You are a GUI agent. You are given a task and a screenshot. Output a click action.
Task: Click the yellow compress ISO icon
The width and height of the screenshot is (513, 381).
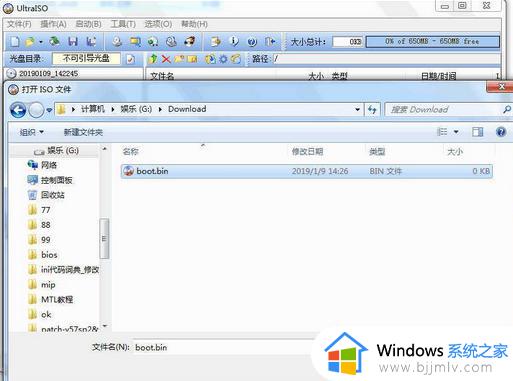135,42
